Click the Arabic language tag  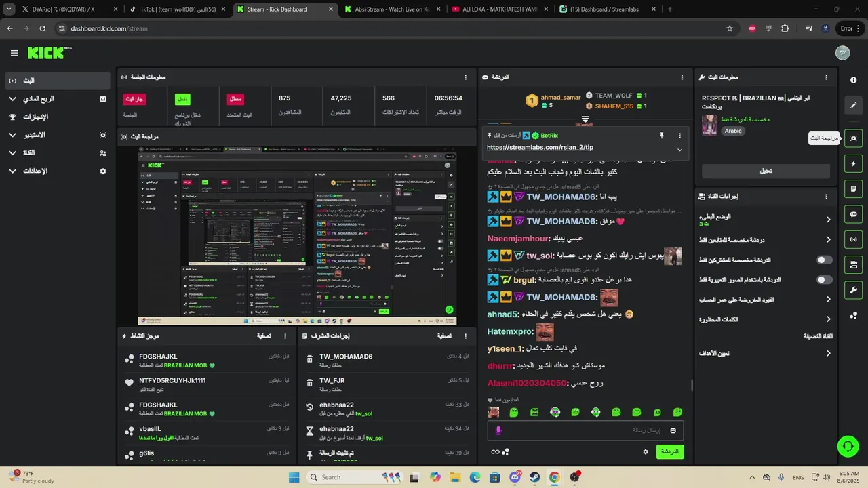click(733, 131)
